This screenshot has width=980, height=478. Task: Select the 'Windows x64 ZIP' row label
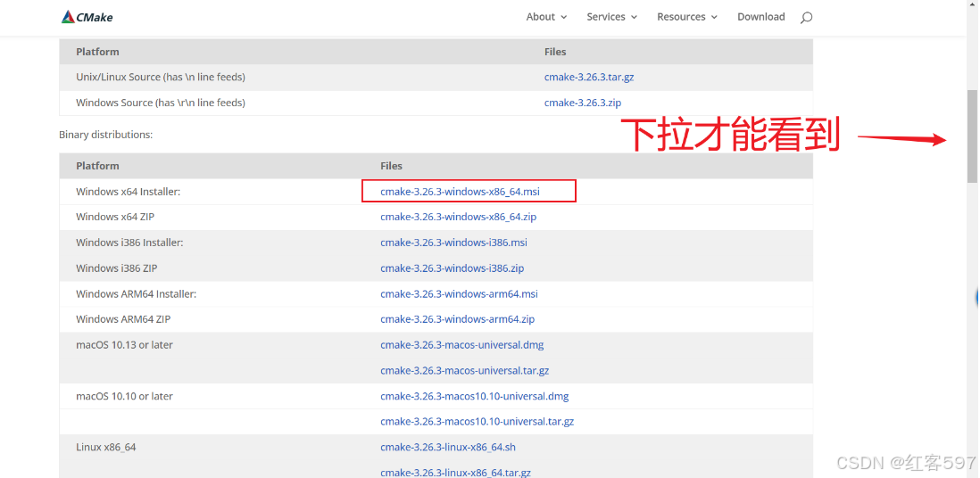coord(115,217)
